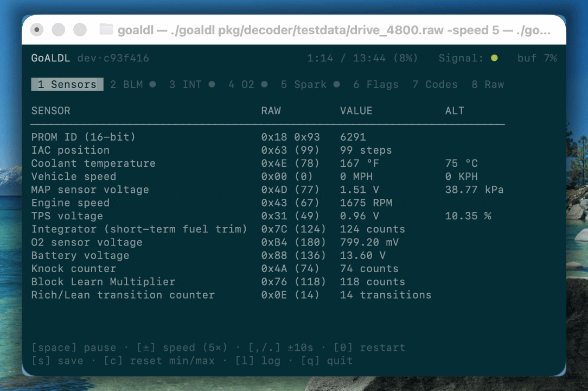Viewport: 588px width, 391px height.
Task: Click the dot beside O2 tab
Action: tap(264, 84)
